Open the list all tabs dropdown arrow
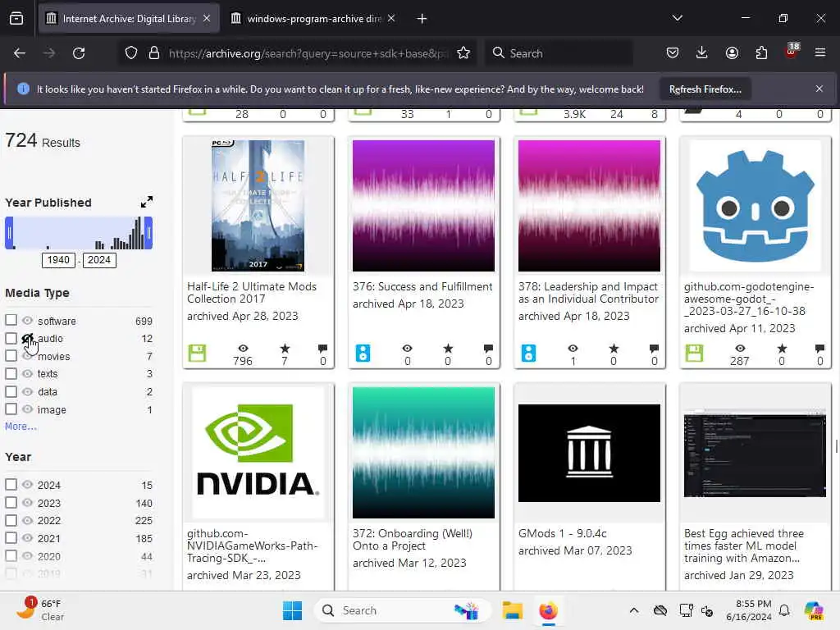This screenshot has height=630, width=840. point(678,18)
